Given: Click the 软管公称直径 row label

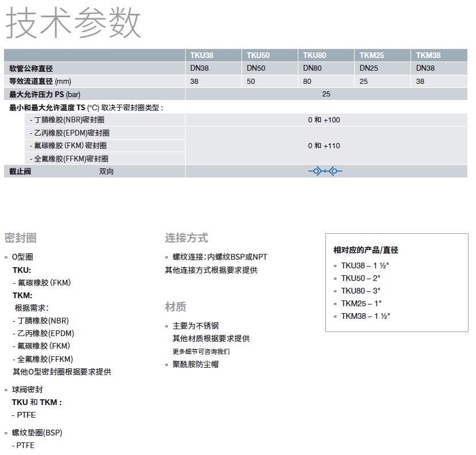Looking at the screenshot, I should [31, 68].
